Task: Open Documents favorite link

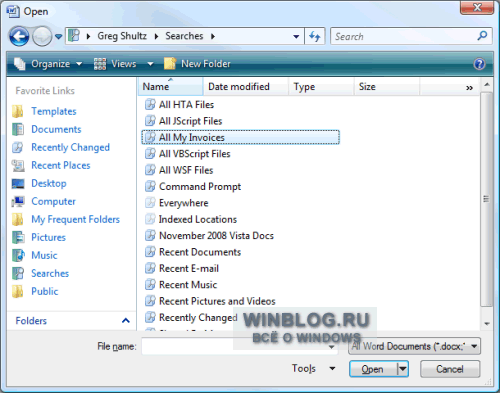Action: coord(56,129)
